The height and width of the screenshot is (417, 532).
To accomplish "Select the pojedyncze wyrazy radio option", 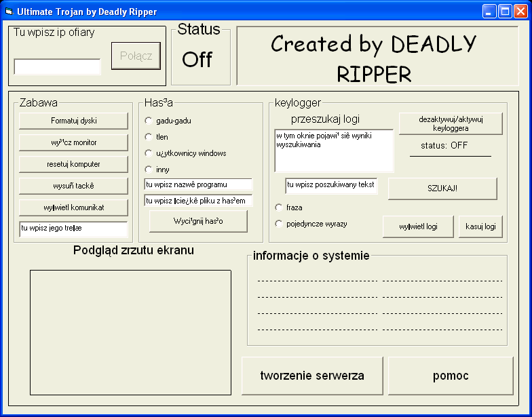I will [x=279, y=224].
